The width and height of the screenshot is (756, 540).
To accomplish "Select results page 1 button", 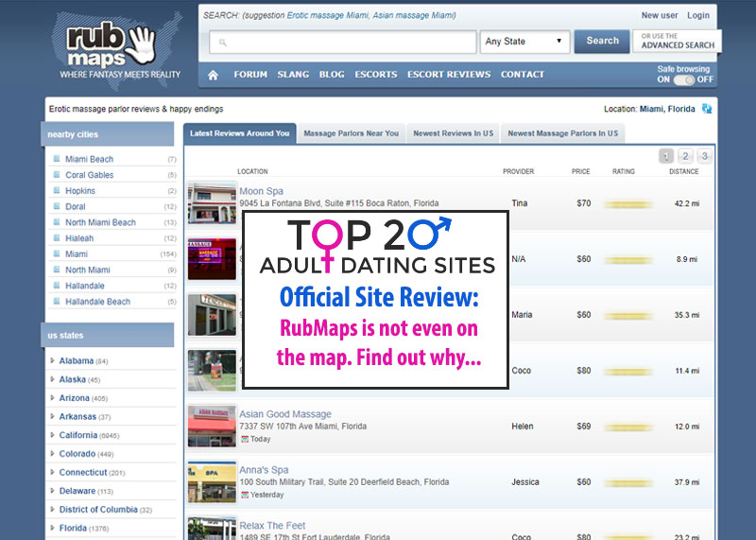I will [666, 156].
